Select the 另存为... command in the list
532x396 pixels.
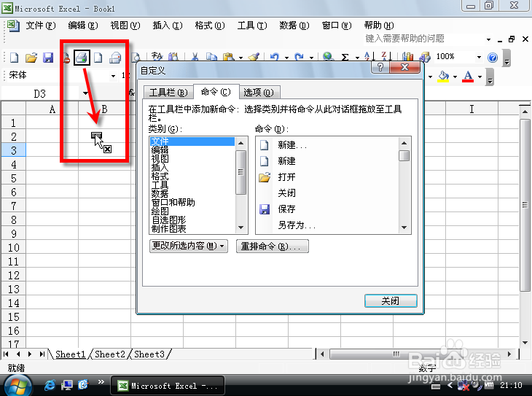297,225
